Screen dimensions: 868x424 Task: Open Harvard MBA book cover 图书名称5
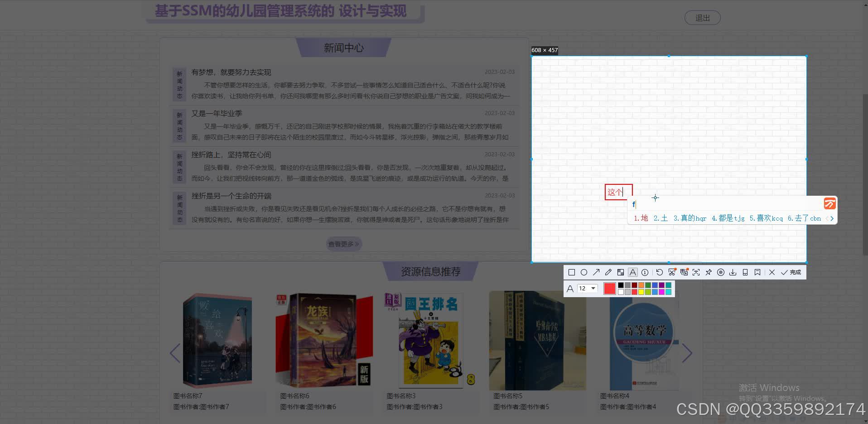537,341
